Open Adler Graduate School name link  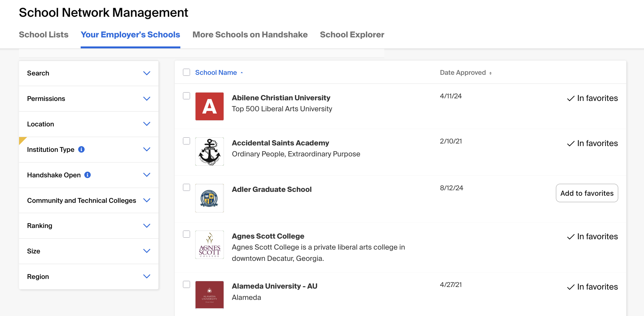[272, 189]
